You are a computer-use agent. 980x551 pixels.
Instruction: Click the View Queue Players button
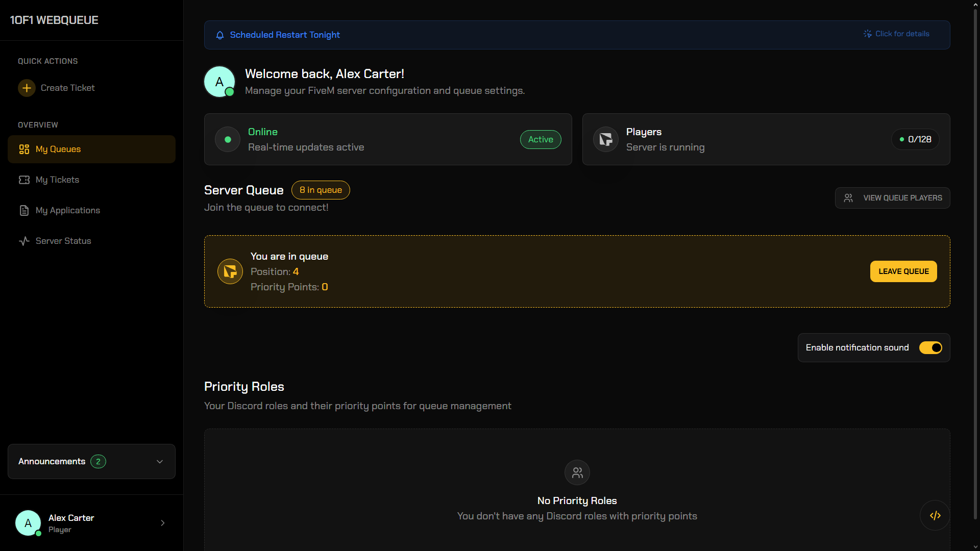pyautogui.click(x=892, y=198)
